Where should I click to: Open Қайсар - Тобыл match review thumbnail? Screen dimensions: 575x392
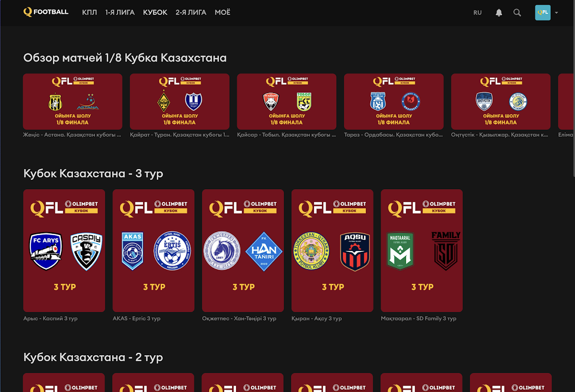point(287,101)
